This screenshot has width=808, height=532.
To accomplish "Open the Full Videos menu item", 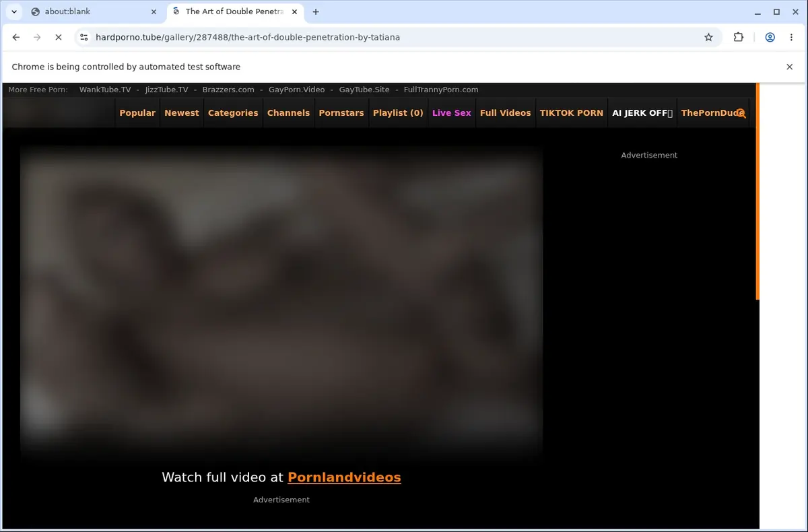I will click(x=506, y=113).
